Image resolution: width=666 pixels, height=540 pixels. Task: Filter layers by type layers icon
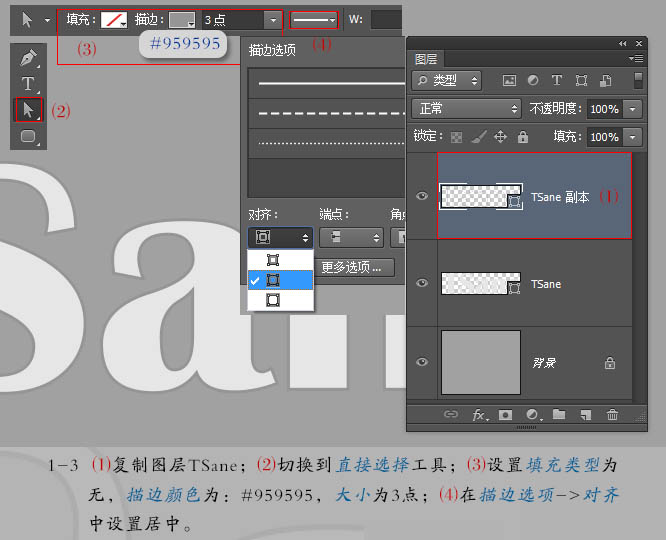557,80
